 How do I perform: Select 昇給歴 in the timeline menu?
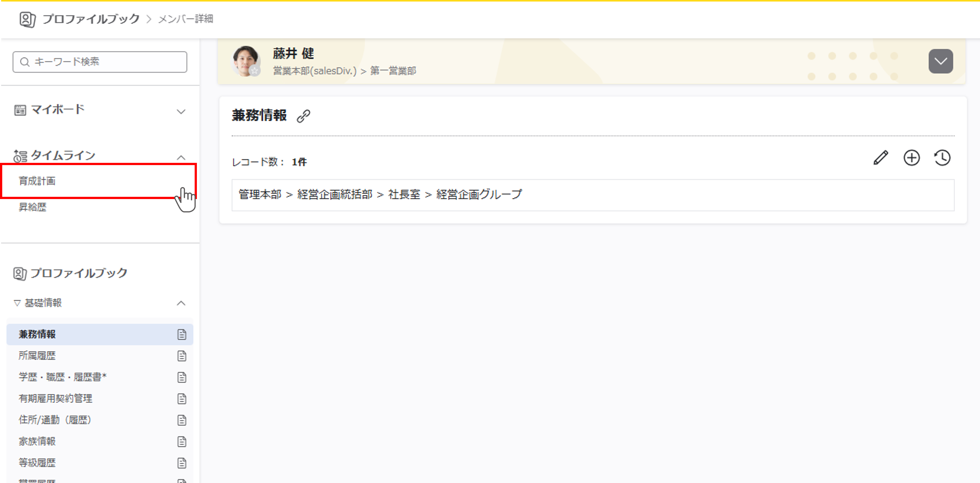(x=33, y=207)
